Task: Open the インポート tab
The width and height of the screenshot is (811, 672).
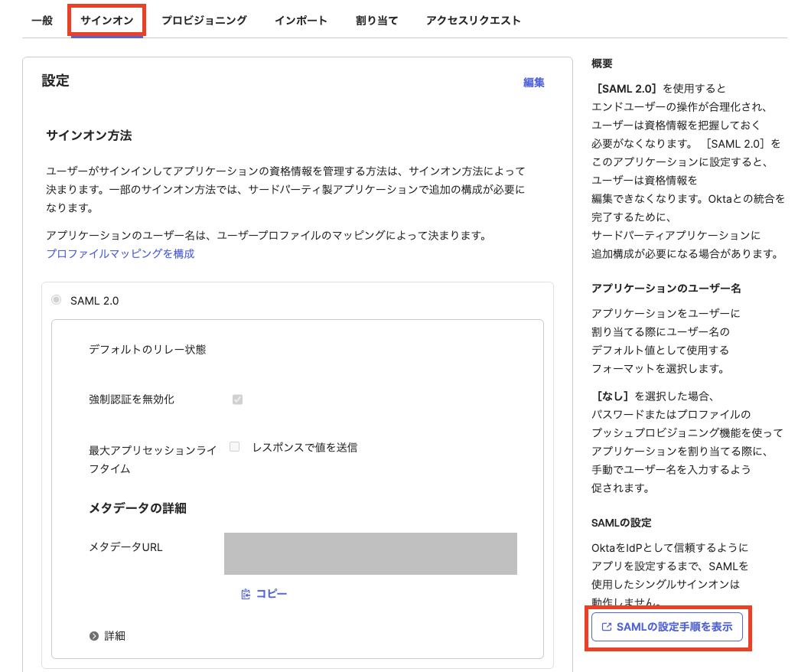Action: pyautogui.click(x=301, y=21)
